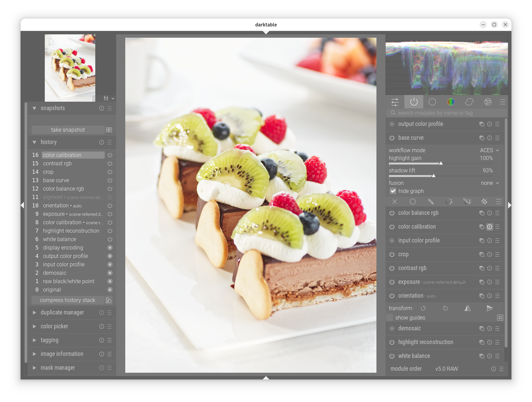Select drawn mask pencil icon

431,202
